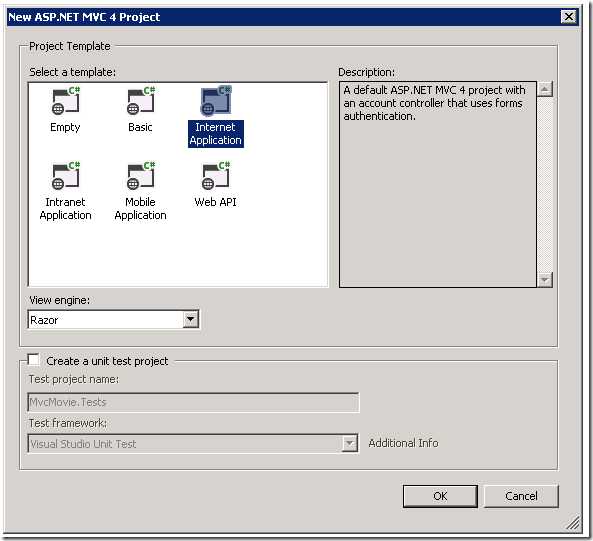Image resolution: width=593 pixels, height=541 pixels.
Task: Click the Internet Application template icon
Action: click(216, 100)
